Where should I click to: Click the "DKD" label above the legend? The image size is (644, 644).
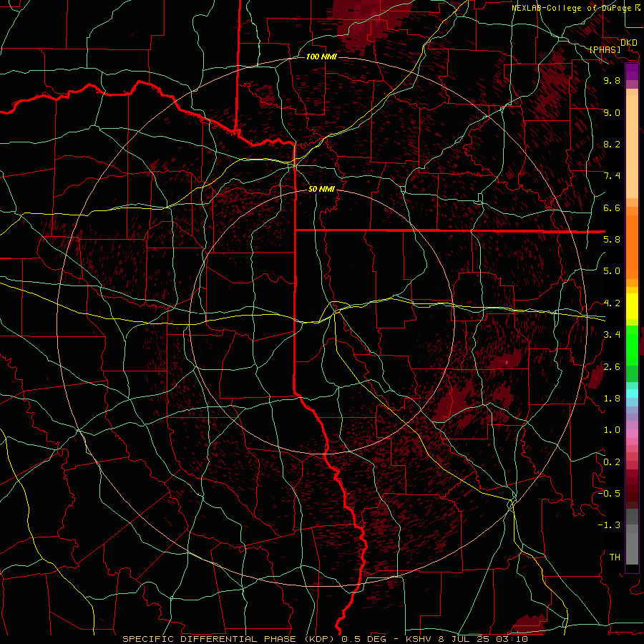coord(628,43)
